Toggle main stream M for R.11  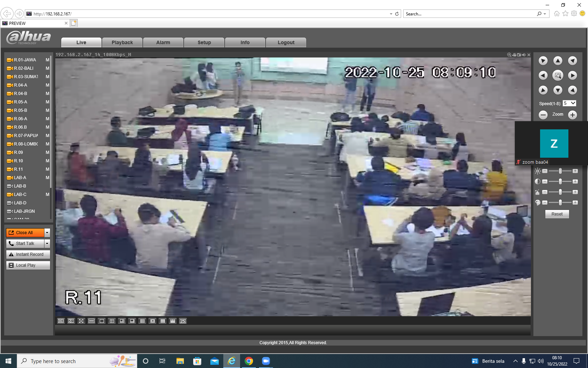point(47,169)
